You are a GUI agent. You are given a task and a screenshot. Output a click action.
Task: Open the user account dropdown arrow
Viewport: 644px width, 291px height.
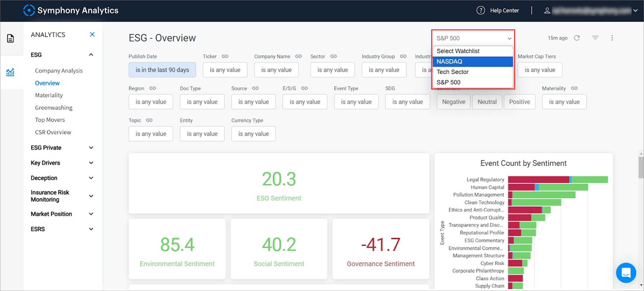[635, 11]
